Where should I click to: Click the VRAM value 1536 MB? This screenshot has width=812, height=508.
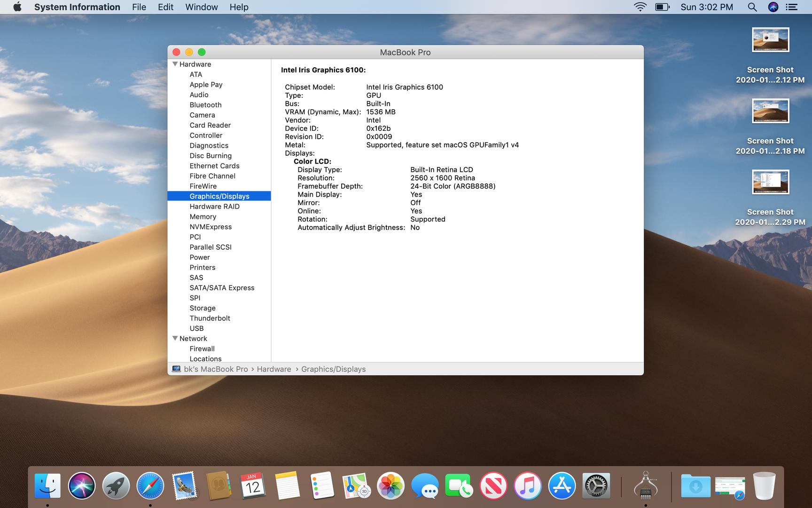point(381,112)
